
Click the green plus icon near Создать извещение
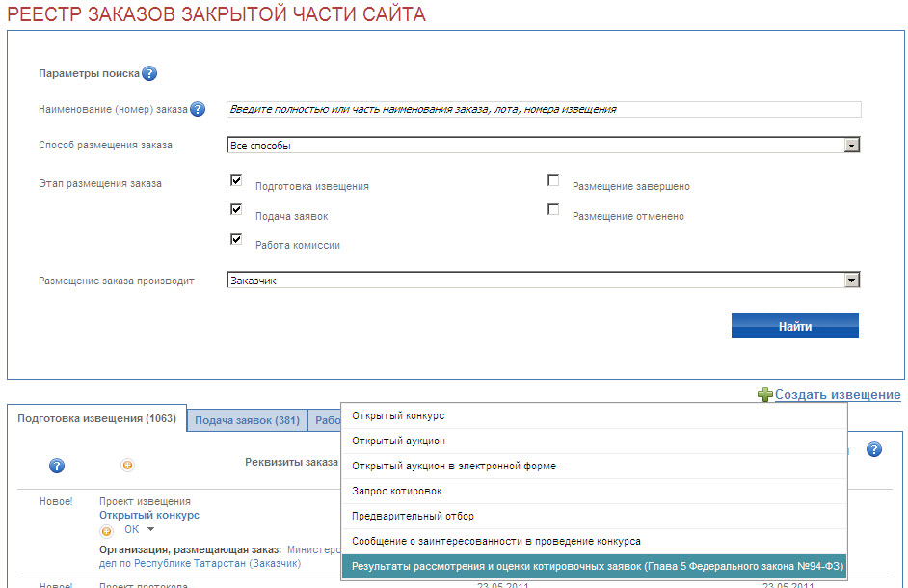pyautogui.click(x=765, y=394)
